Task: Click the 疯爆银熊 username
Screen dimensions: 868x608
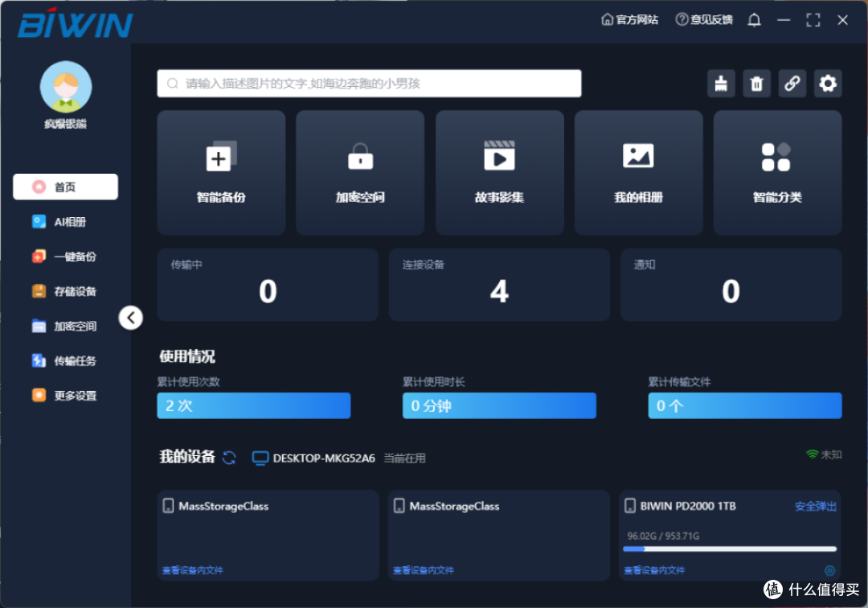Action: [66, 124]
